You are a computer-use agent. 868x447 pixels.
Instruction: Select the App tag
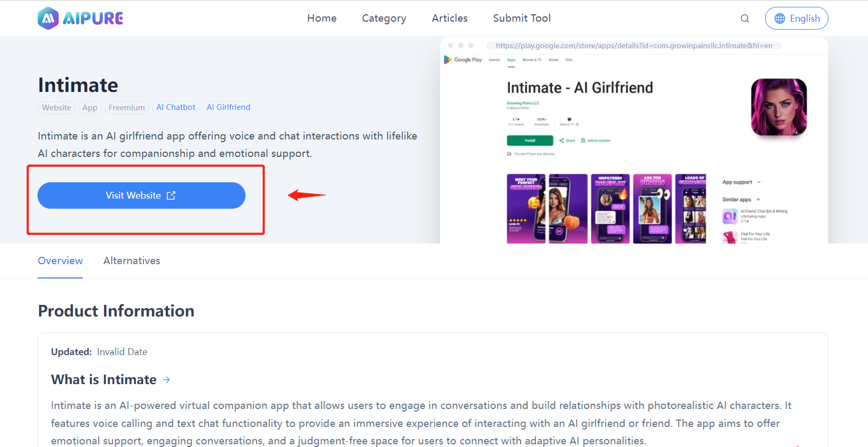coord(90,108)
